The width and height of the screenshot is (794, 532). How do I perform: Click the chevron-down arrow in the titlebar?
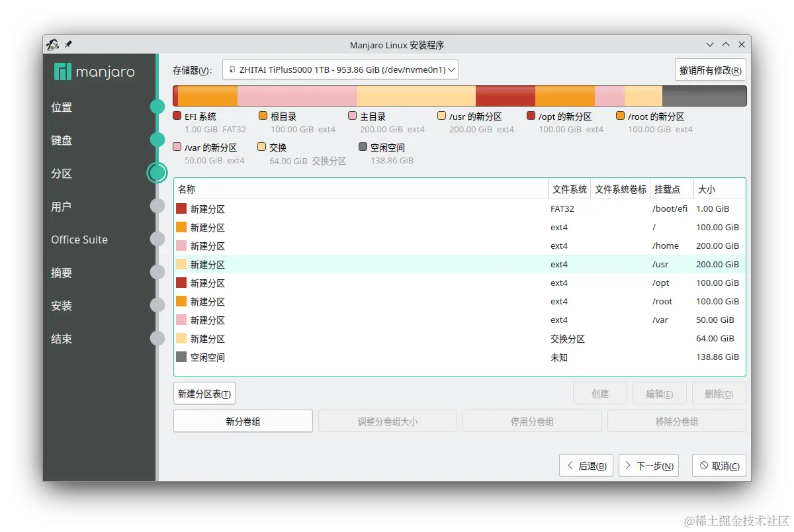tap(709, 44)
